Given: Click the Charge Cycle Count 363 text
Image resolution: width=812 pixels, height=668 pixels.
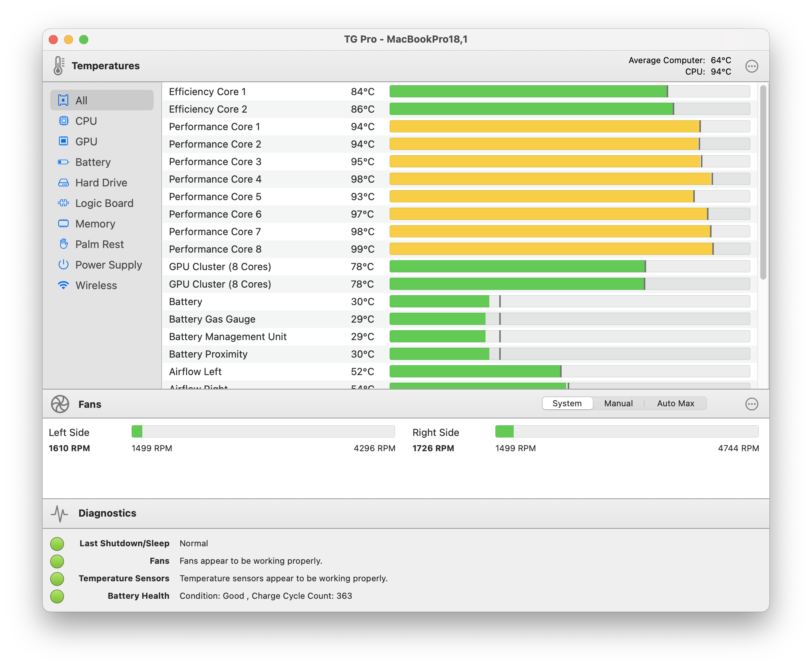Looking at the screenshot, I should coord(302,596).
